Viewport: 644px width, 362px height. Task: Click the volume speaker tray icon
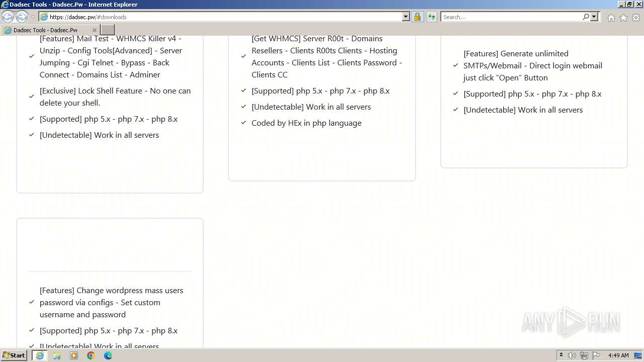(x=572, y=355)
